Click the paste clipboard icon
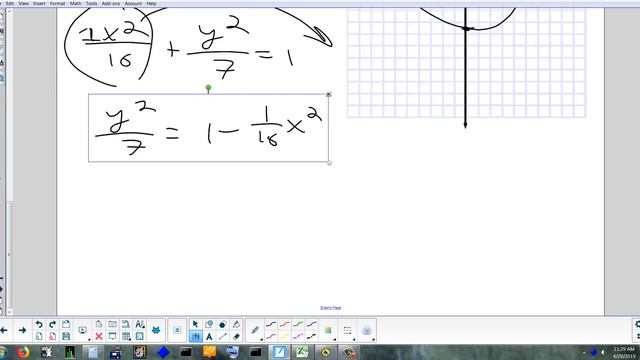The height and width of the screenshot is (360, 640). click(x=99, y=324)
